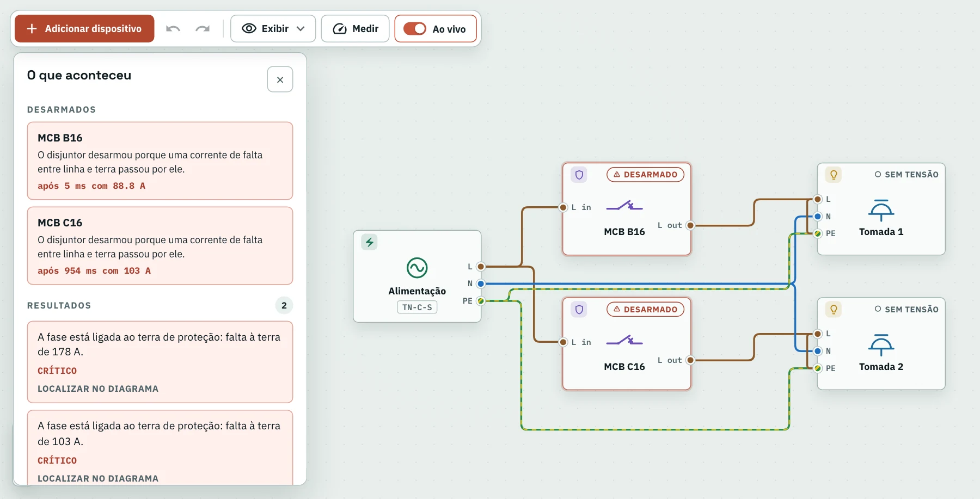Activate the Medir measurement tool
980x499 pixels.
(x=355, y=29)
